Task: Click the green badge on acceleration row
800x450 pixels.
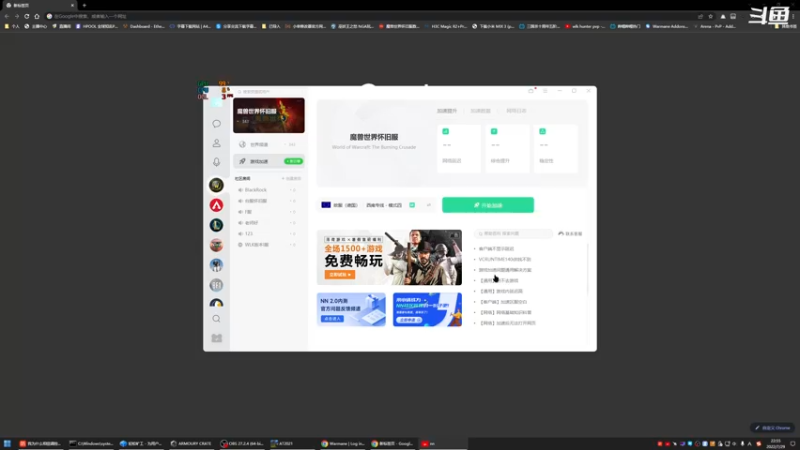Action: coord(293,161)
